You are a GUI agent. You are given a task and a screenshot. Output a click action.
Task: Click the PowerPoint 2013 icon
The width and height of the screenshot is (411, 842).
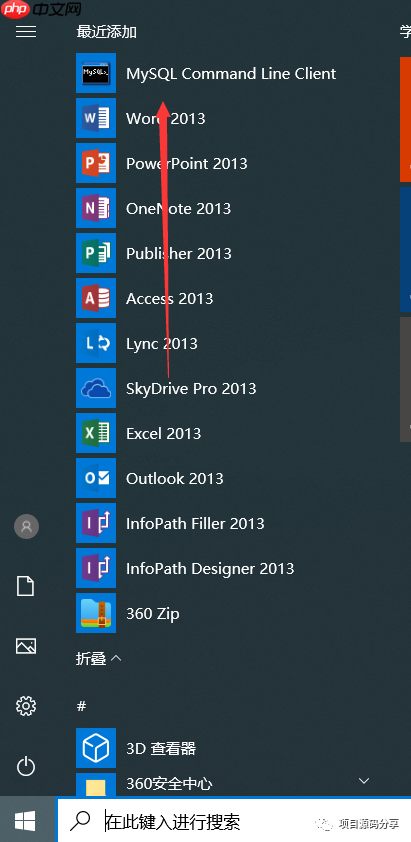(x=96, y=163)
